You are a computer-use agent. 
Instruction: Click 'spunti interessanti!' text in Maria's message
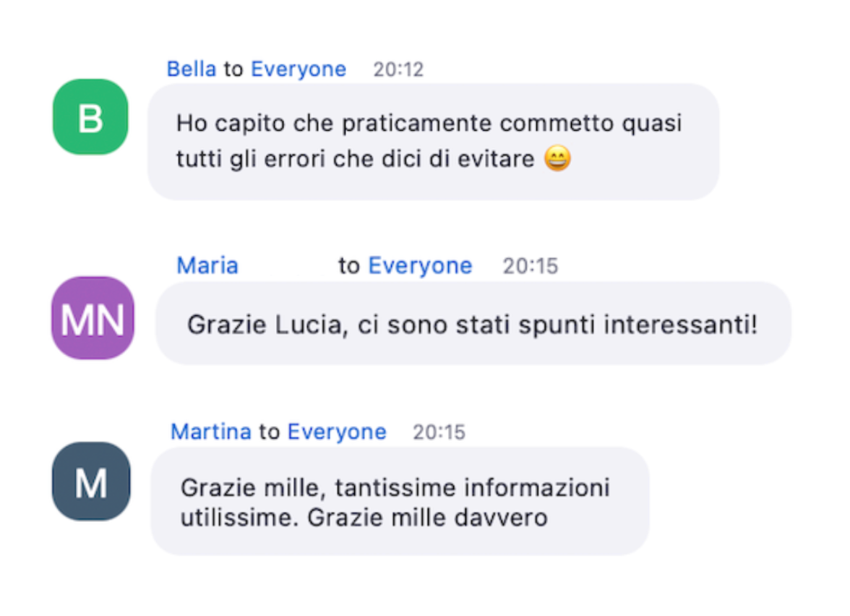click(637, 325)
